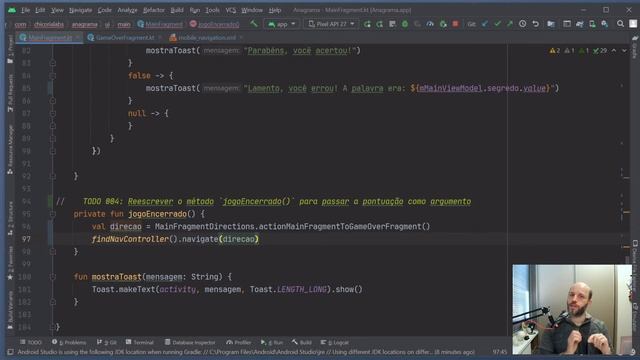Click the Search Everywhere magnifier icon

click(x=620, y=24)
